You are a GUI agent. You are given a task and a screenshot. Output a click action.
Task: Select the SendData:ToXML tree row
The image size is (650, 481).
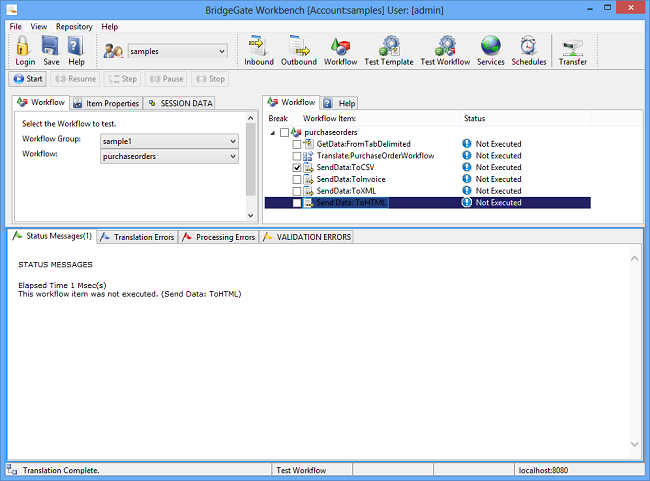coord(427,191)
